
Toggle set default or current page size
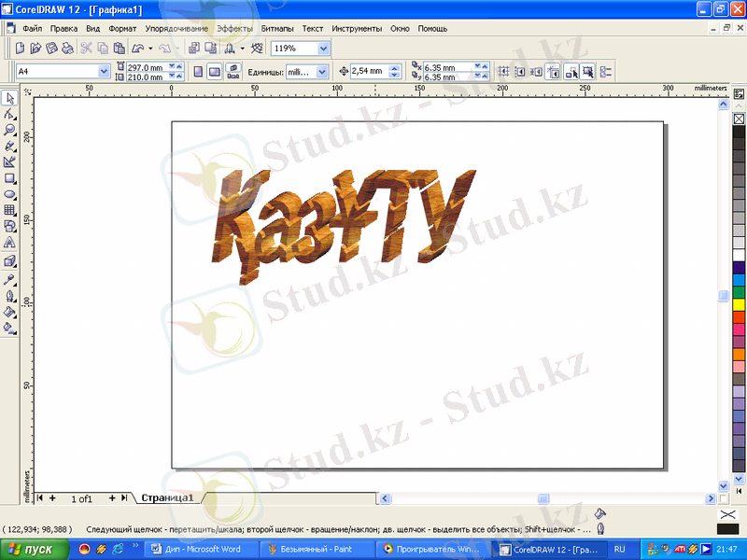(x=233, y=72)
